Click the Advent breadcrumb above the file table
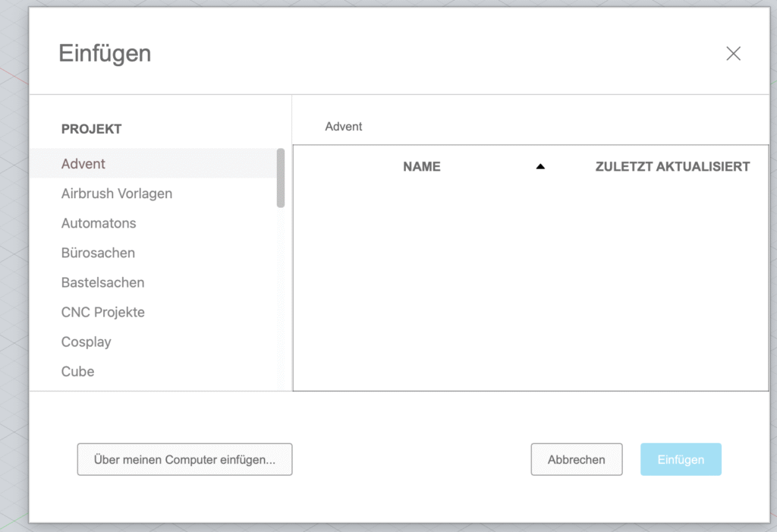 [x=344, y=127]
